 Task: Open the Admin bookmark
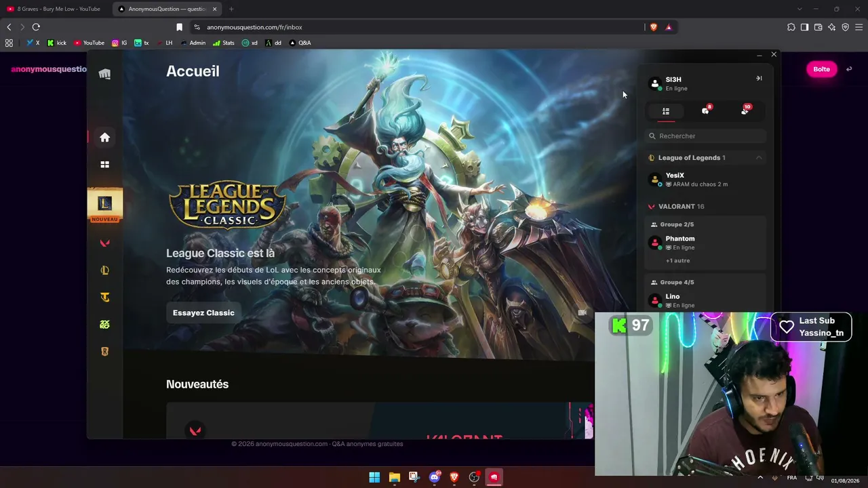coord(193,43)
